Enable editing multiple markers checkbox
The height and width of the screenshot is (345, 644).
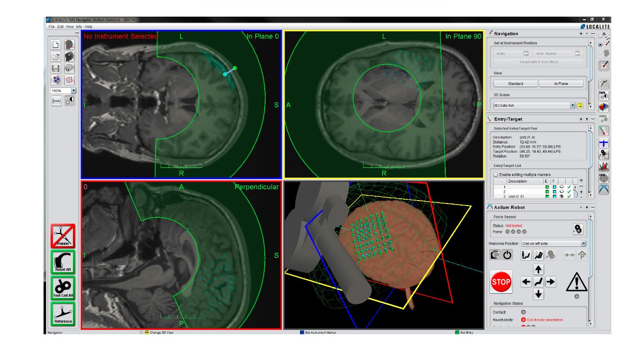pos(496,174)
